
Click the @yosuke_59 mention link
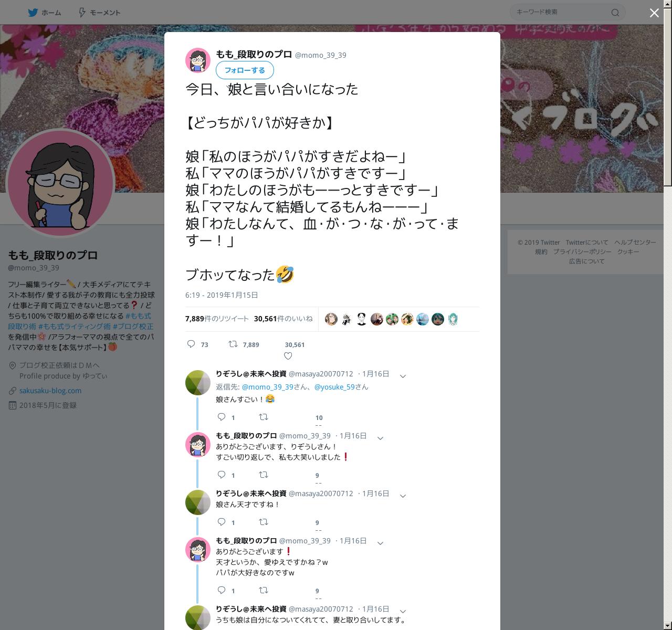[x=334, y=387]
